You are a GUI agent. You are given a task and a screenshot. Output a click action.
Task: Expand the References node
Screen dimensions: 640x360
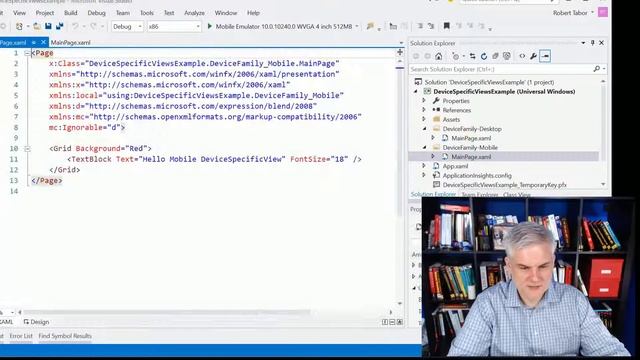424,110
